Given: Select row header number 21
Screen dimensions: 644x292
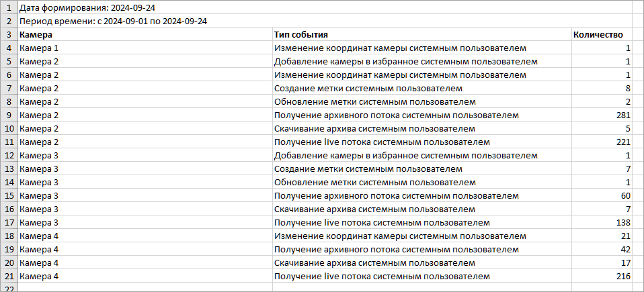Looking at the screenshot, I should [9, 276].
